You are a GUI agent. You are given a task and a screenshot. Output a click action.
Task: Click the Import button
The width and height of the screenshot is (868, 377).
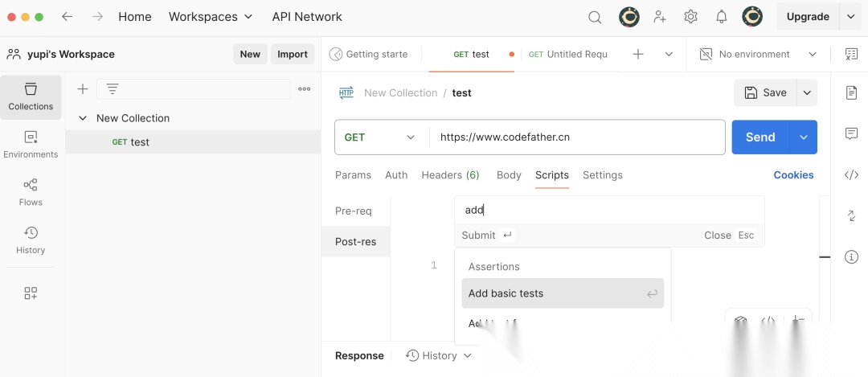(293, 54)
